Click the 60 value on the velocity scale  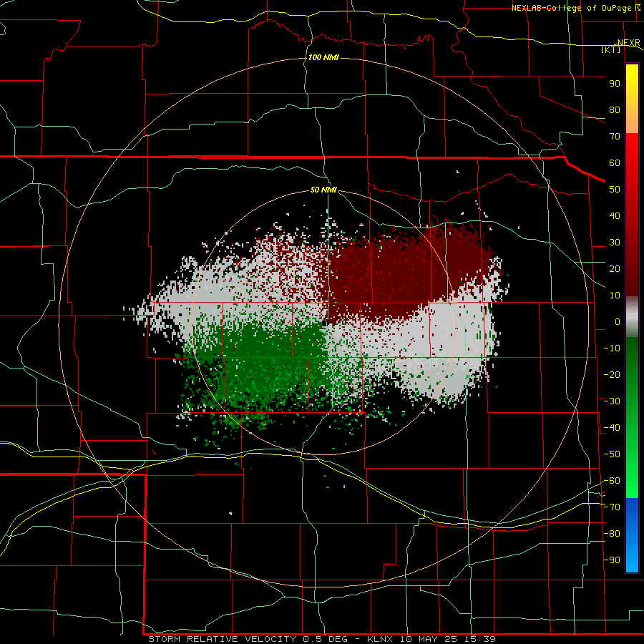pyautogui.click(x=615, y=163)
